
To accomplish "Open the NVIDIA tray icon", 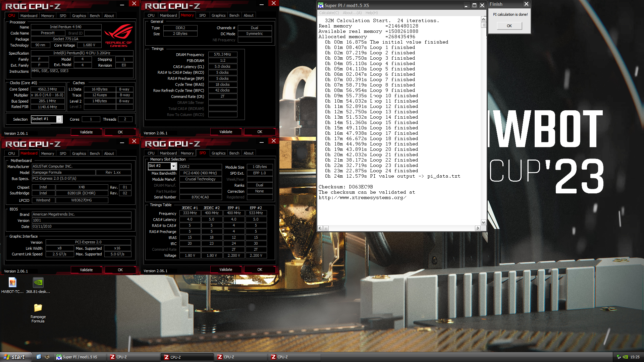I will click(625, 357).
